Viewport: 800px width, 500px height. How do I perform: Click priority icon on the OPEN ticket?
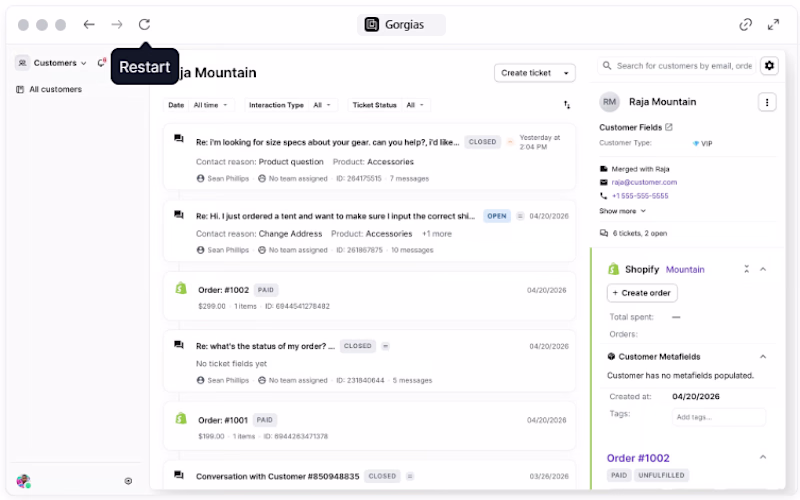tap(520, 216)
